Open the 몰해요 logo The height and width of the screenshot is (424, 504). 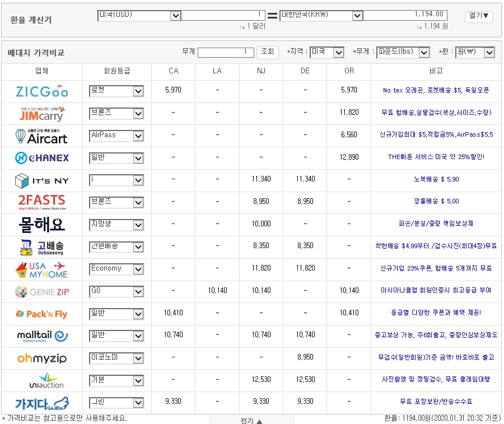coord(42,225)
